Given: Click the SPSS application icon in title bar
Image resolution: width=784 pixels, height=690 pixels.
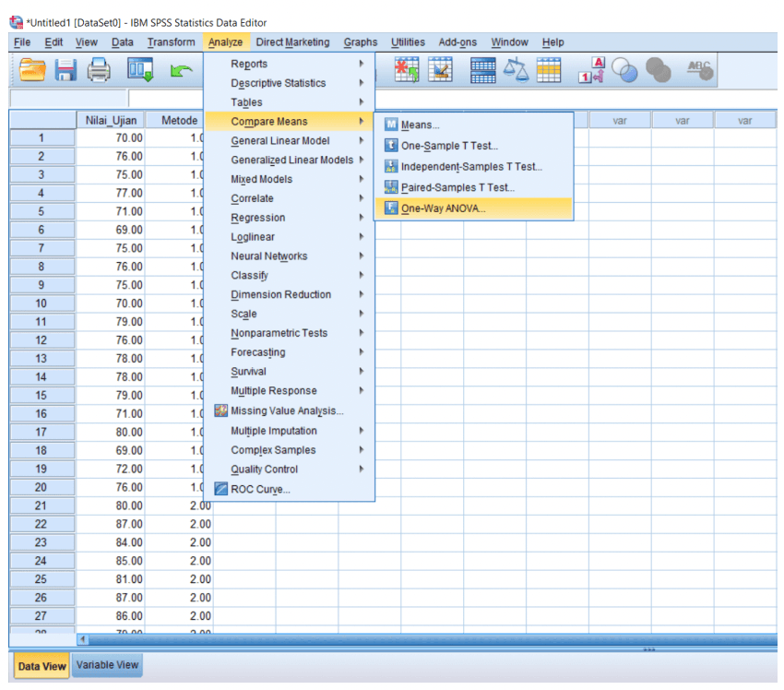Looking at the screenshot, I should (x=16, y=22).
